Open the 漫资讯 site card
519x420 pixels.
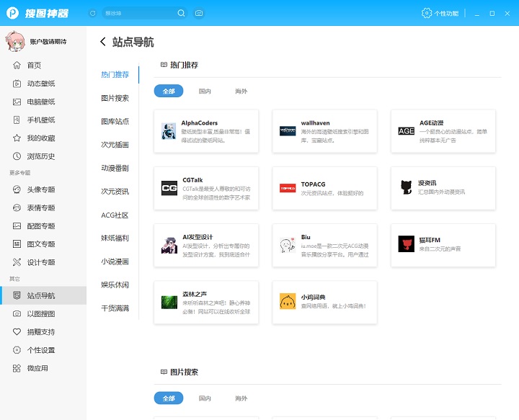[x=443, y=188]
